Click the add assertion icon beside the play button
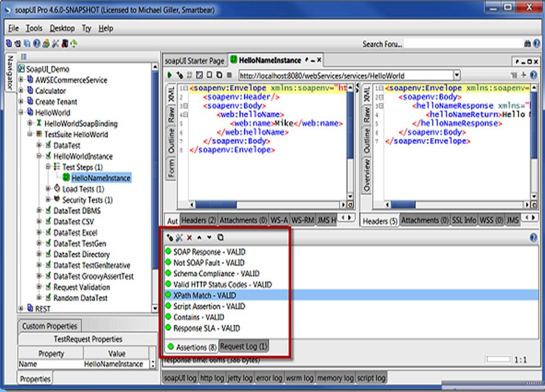The height and width of the screenshot is (392, 545). click(x=179, y=75)
